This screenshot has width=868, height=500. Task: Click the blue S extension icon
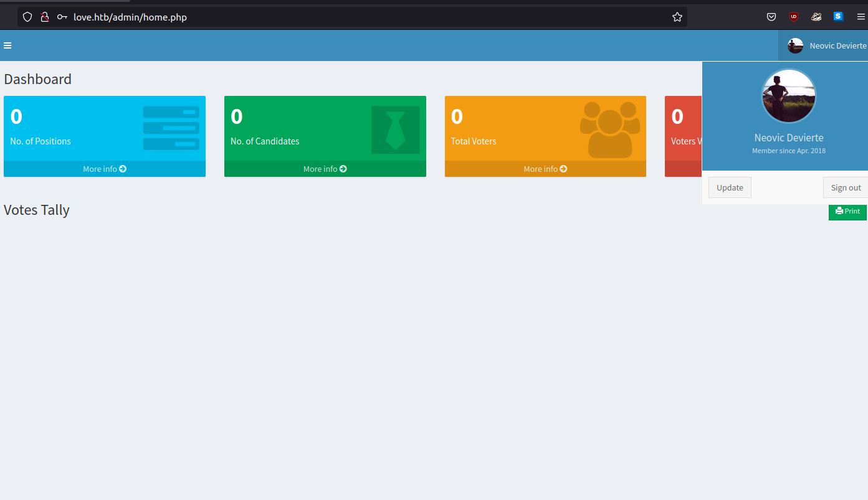(838, 17)
